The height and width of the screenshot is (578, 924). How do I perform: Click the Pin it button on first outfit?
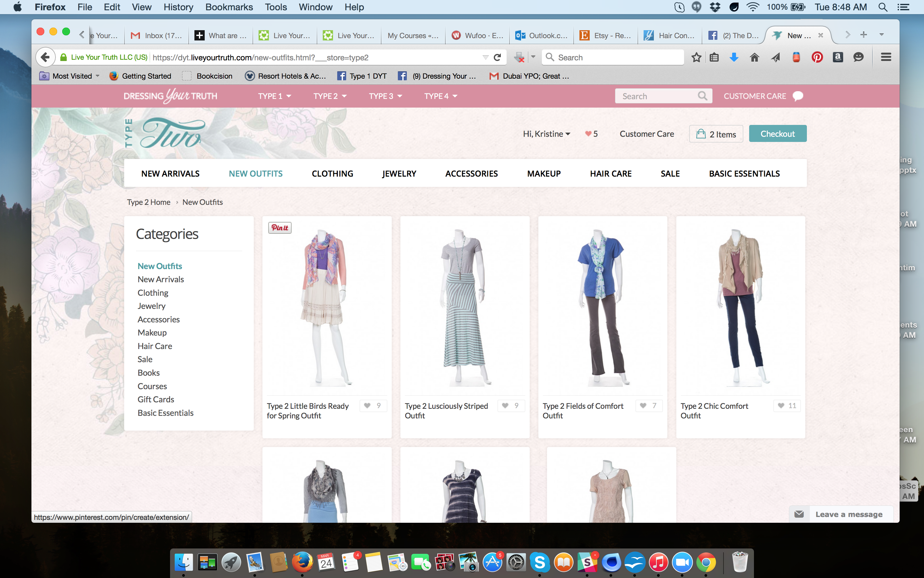[280, 227]
